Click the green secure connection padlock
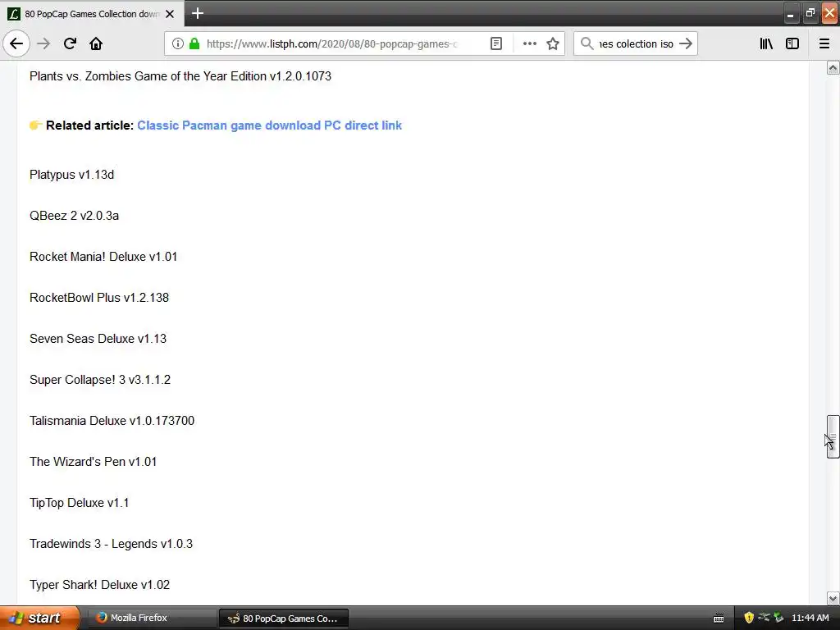The width and height of the screenshot is (840, 630). (x=194, y=44)
